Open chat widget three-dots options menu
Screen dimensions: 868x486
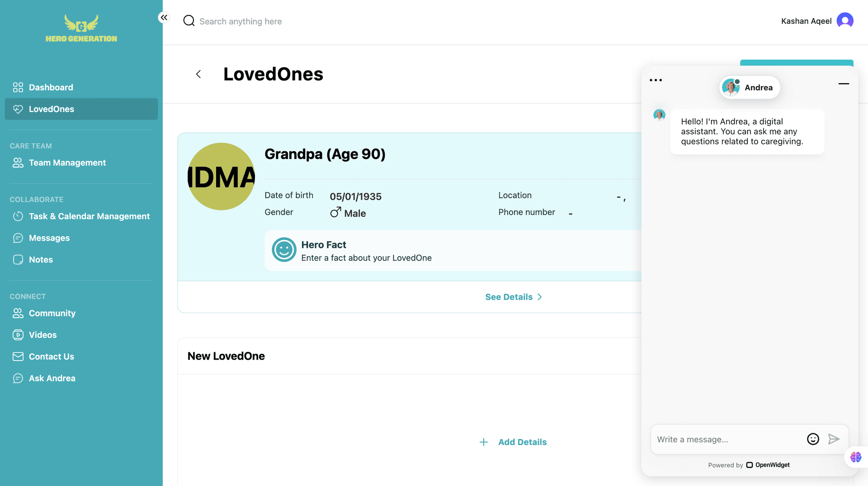pyautogui.click(x=656, y=80)
